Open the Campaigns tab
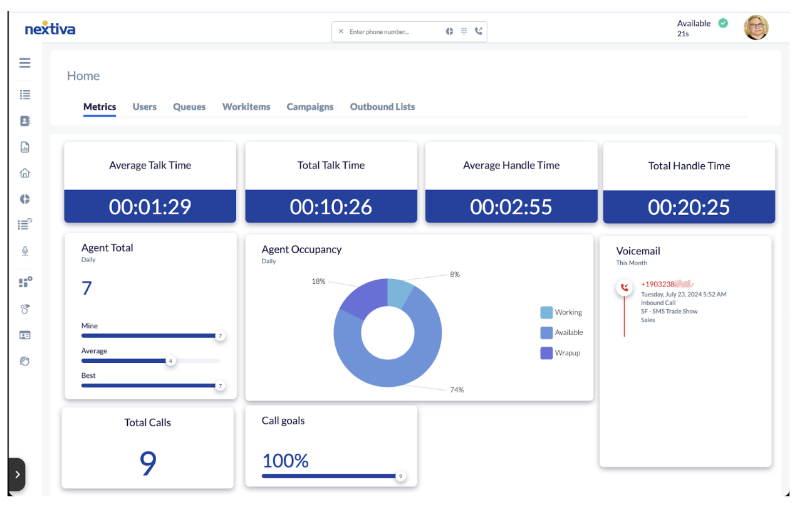 tap(310, 107)
